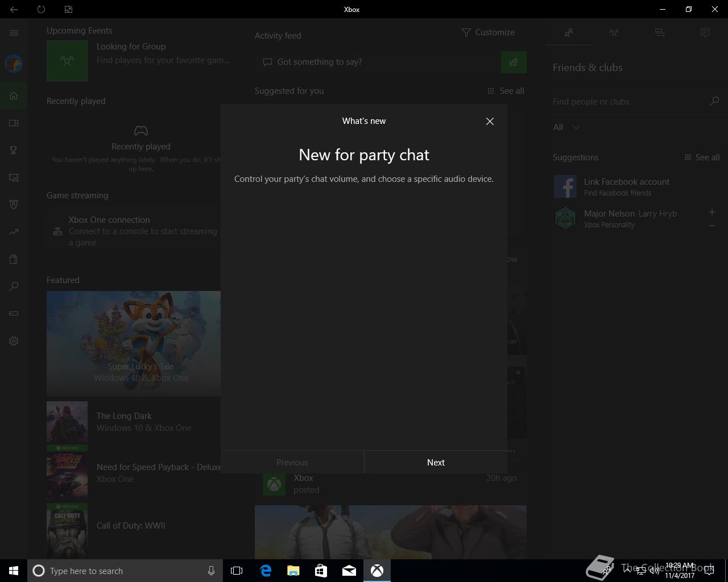This screenshot has width=728, height=582.
Task: Click Customize activity feed filter
Action: (488, 32)
